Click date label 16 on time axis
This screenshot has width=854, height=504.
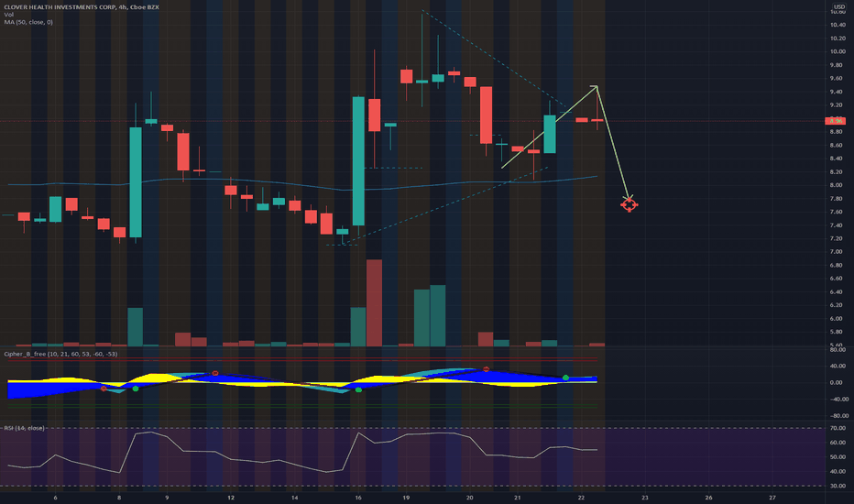coord(358,498)
